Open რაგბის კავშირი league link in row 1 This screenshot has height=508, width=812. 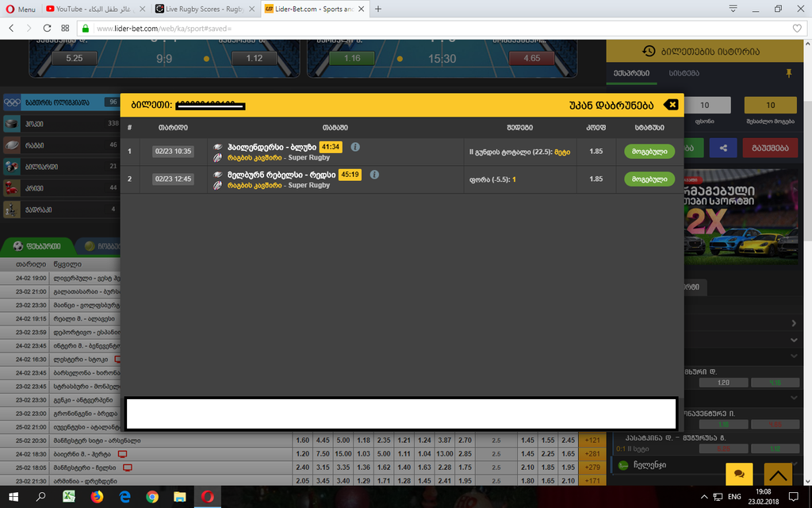pyautogui.click(x=255, y=158)
